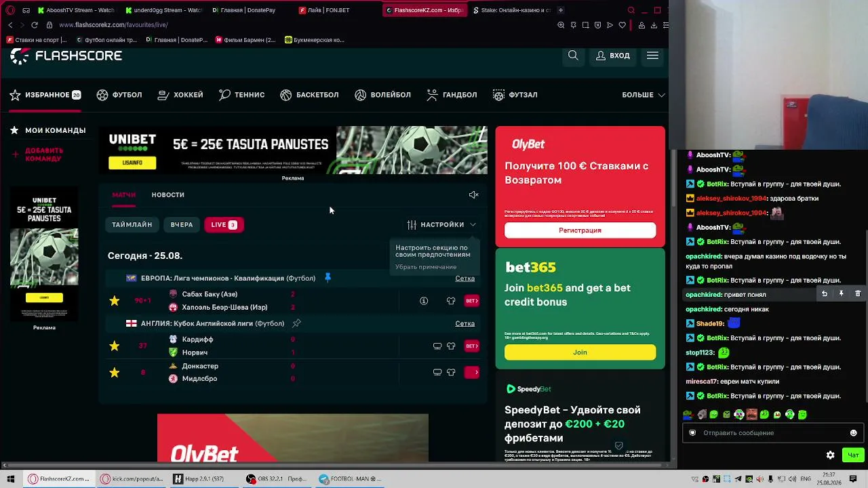This screenshot has width=868, height=488.
Task: Open OBS from the taskbar
Action: tap(277, 479)
